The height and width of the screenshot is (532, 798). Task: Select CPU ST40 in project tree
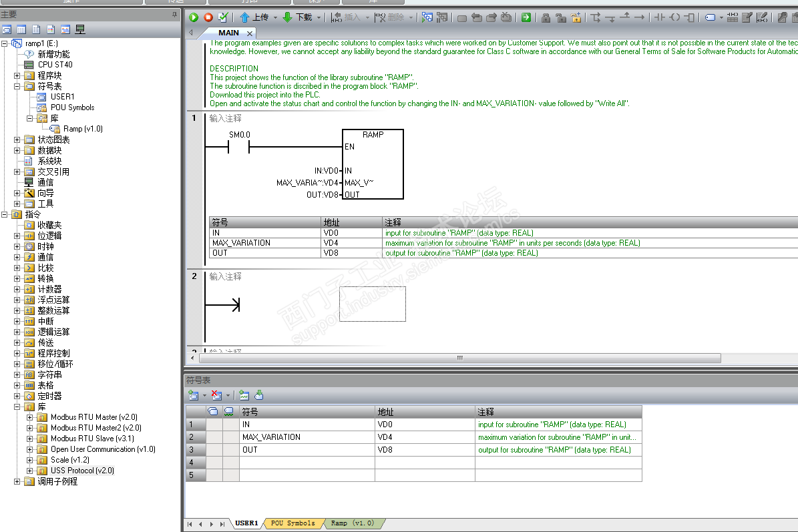click(x=55, y=65)
